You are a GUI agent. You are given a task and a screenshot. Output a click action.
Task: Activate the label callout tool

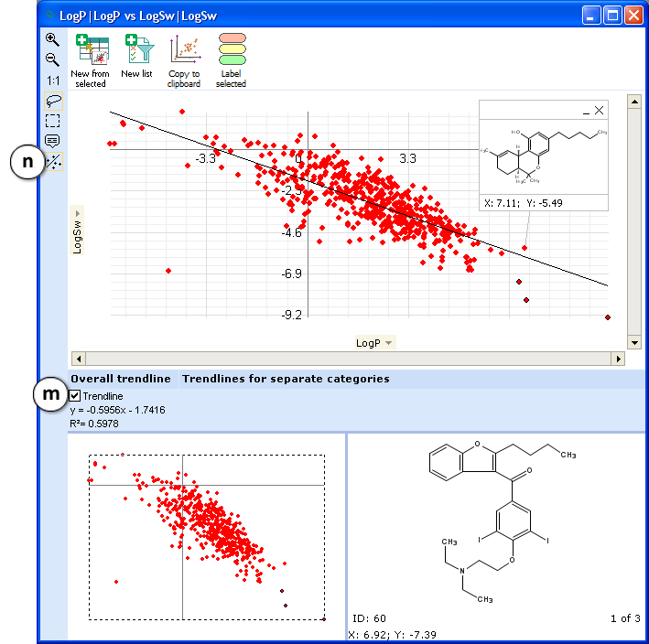(53, 141)
